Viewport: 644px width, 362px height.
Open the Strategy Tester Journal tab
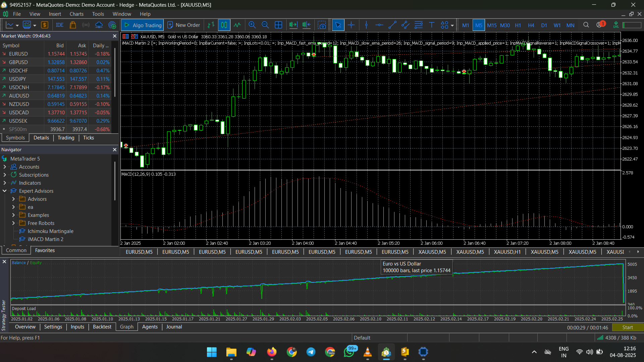[174, 327]
